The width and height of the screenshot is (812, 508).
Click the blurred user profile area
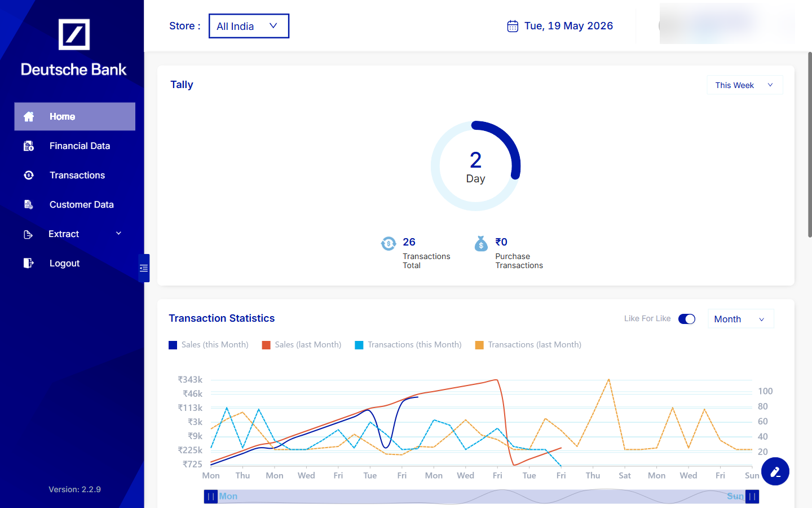coord(726,24)
